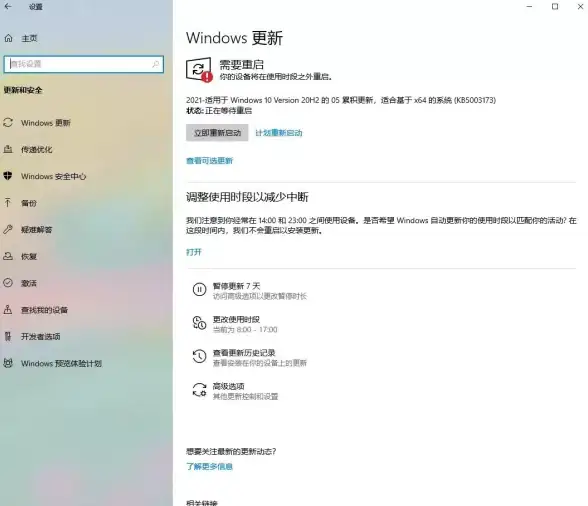Viewport: 588px width, 506px height.
Task: Click the KB5003173 update description text
Action: 341,100
